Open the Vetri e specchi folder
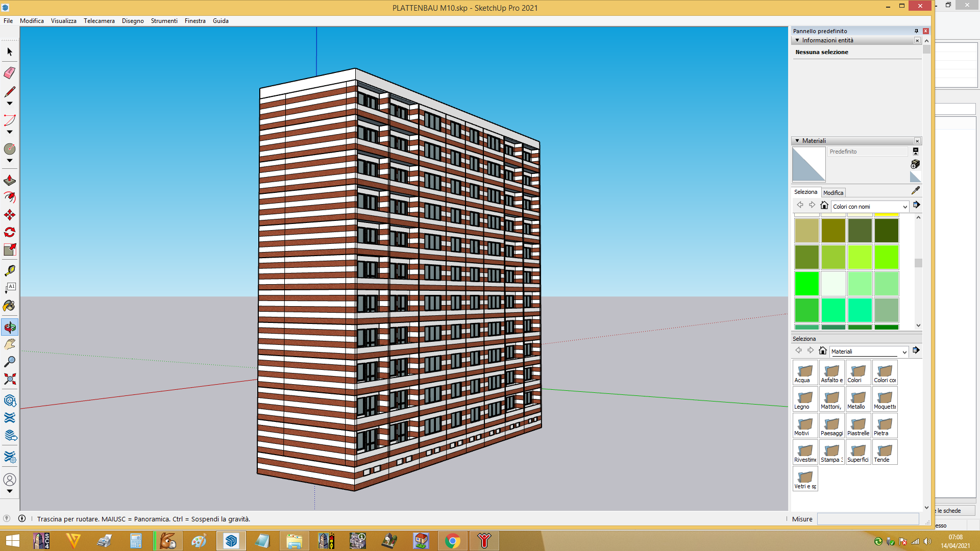The height and width of the screenshot is (551, 980). [x=805, y=479]
